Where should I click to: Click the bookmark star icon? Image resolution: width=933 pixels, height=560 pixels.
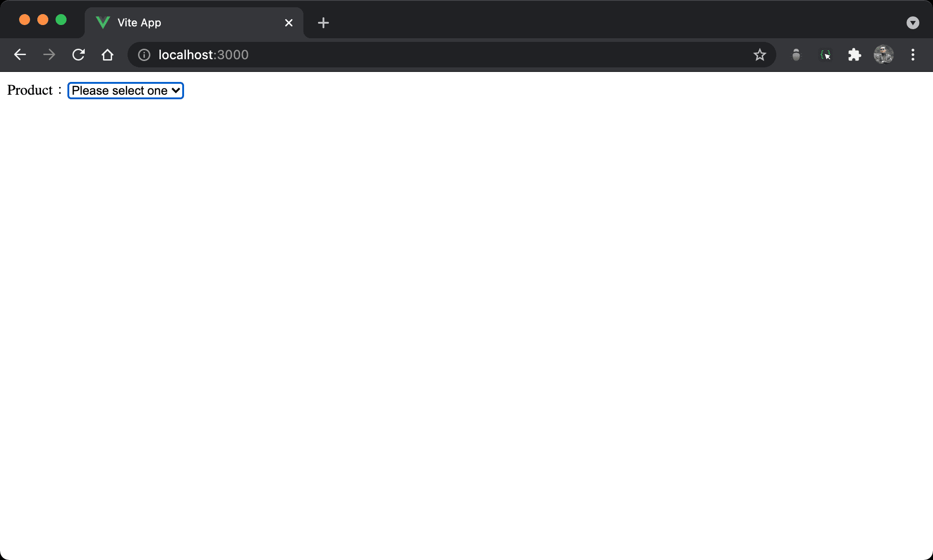click(760, 55)
